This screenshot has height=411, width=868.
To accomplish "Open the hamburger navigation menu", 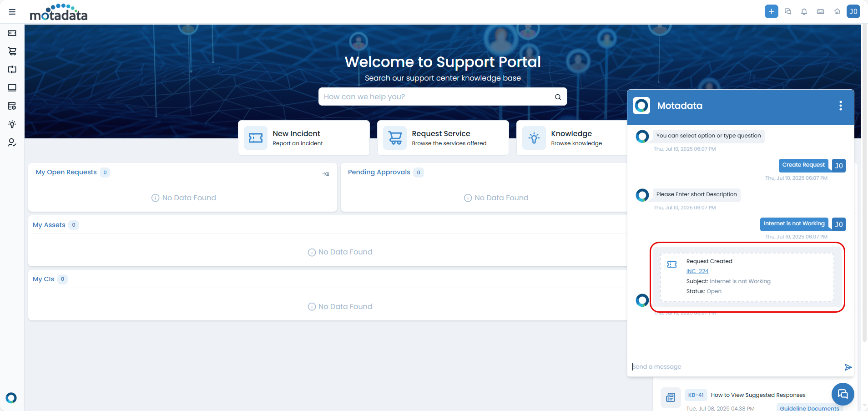I will click(12, 12).
